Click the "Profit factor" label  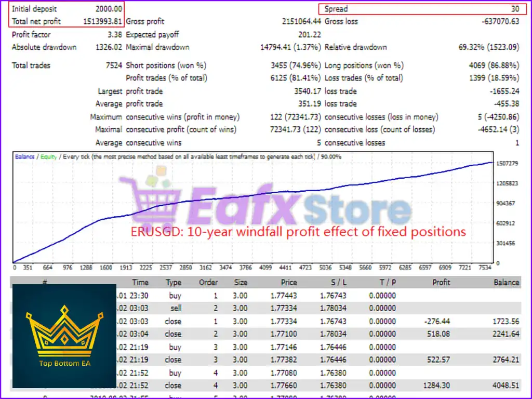(x=31, y=35)
